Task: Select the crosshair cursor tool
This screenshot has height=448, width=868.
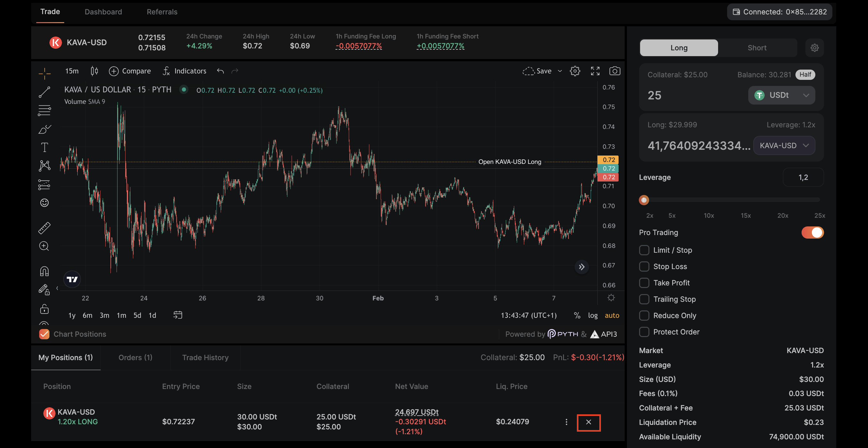Action: click(45, 73)
